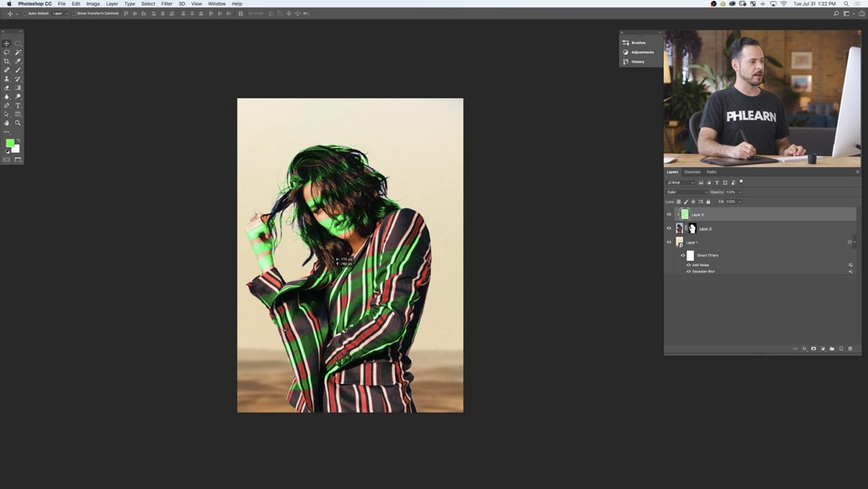Select the Lasso tool

(x=7, y=52)
